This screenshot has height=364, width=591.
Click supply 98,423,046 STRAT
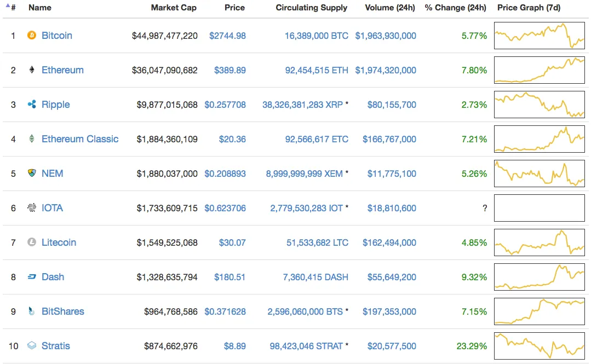[x=306, y=346]
